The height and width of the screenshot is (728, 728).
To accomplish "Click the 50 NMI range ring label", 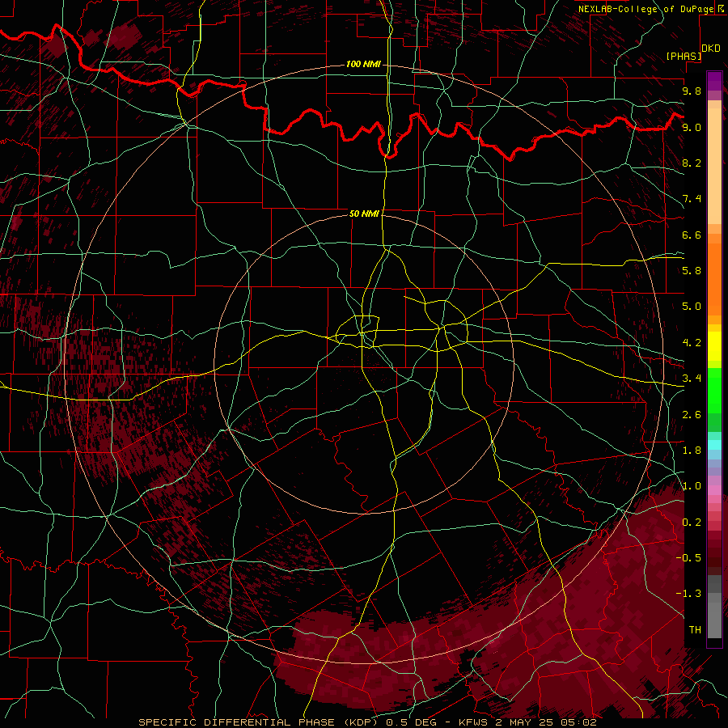I will point(364,214).
